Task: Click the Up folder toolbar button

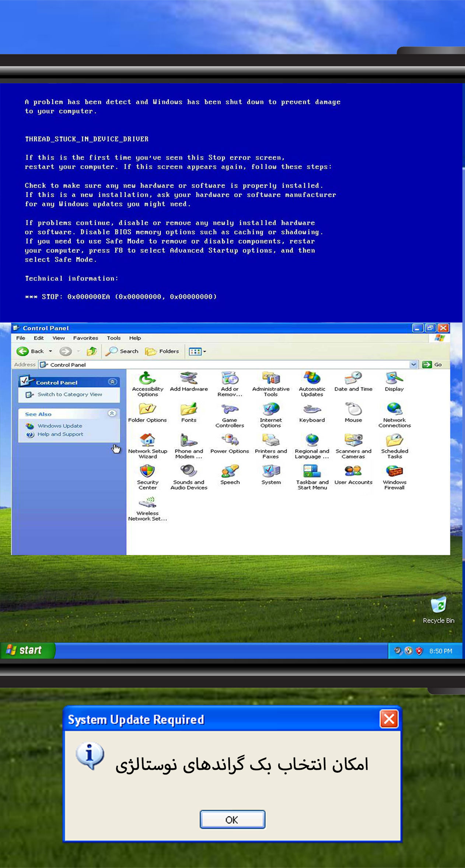Action: coord(92,352)
